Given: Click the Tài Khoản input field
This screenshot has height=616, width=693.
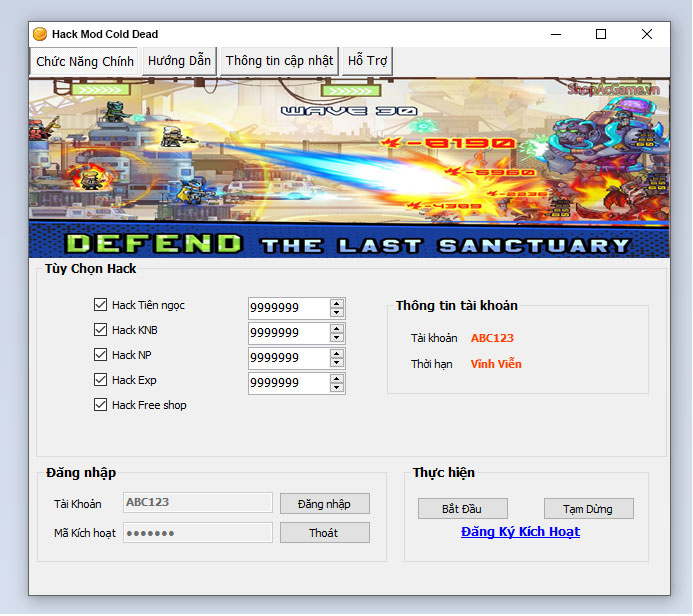Looking at the screenshot, I should [198, 503].
